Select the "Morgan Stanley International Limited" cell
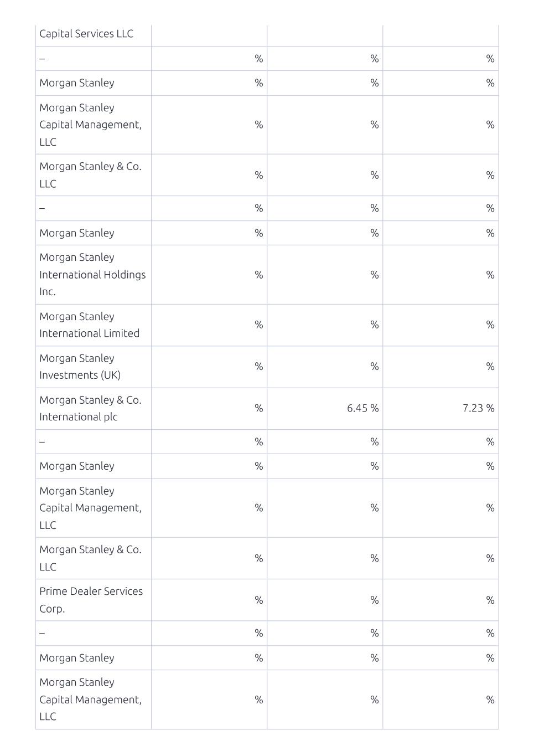534x756 pixels. 93,325
